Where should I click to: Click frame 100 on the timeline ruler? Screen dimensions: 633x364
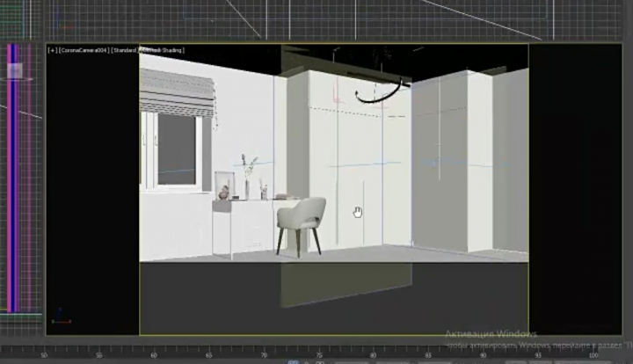pyautogui.click(x=593, y=355)
